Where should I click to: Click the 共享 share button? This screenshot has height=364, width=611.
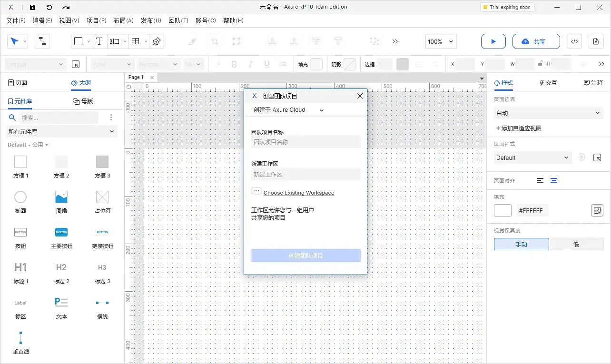pos(536,41)
